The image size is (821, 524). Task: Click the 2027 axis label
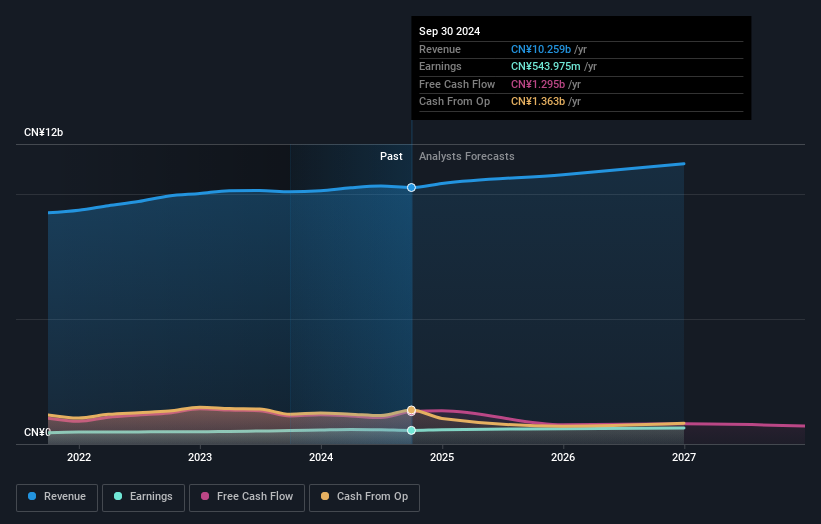pyautogui.click(x=684, y=457)
